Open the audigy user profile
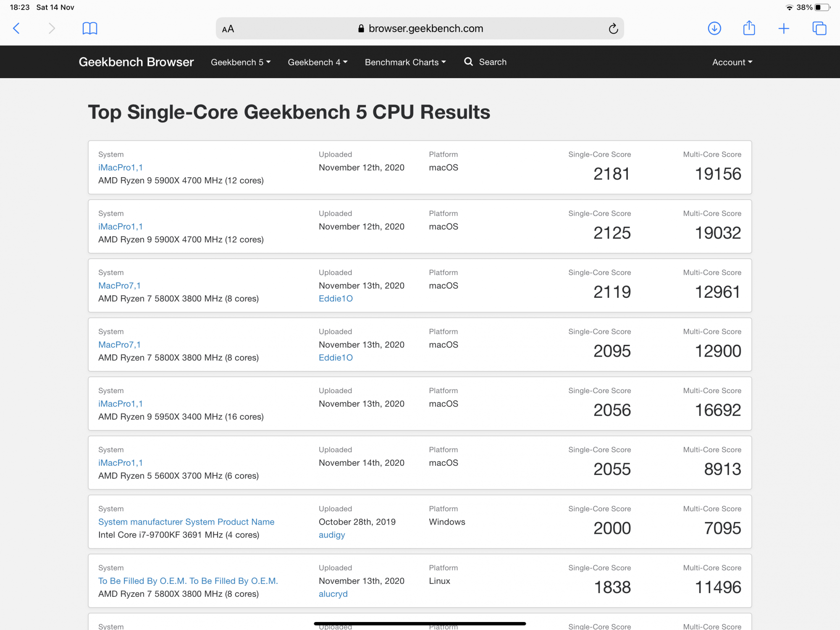This screenshot has height=630, width=840. [332, 535]
